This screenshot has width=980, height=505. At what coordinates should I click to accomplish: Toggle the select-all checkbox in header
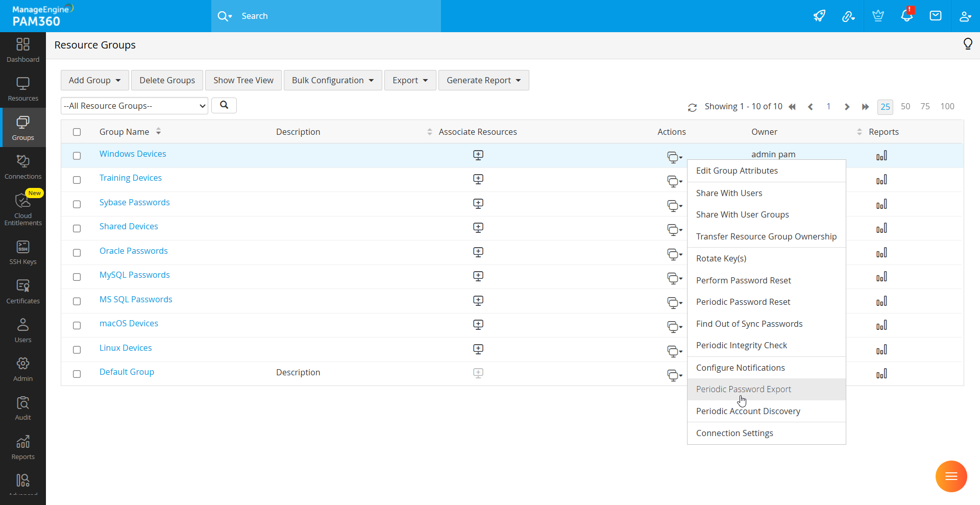(77, 132)
